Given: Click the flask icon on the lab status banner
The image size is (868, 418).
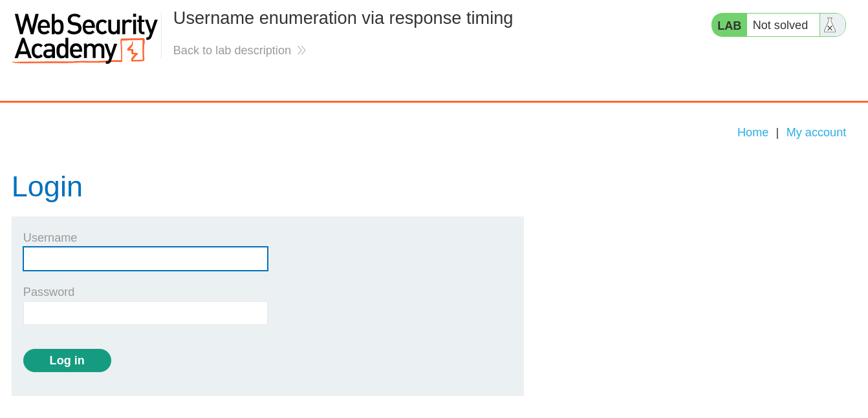Looking at the screenshot, I should pos(830,25).
